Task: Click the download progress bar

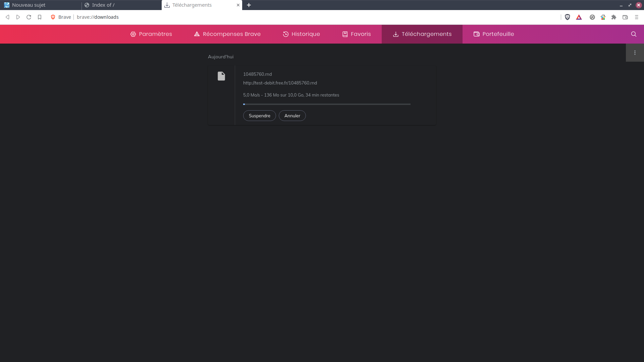Action: (x=327, y=104)
